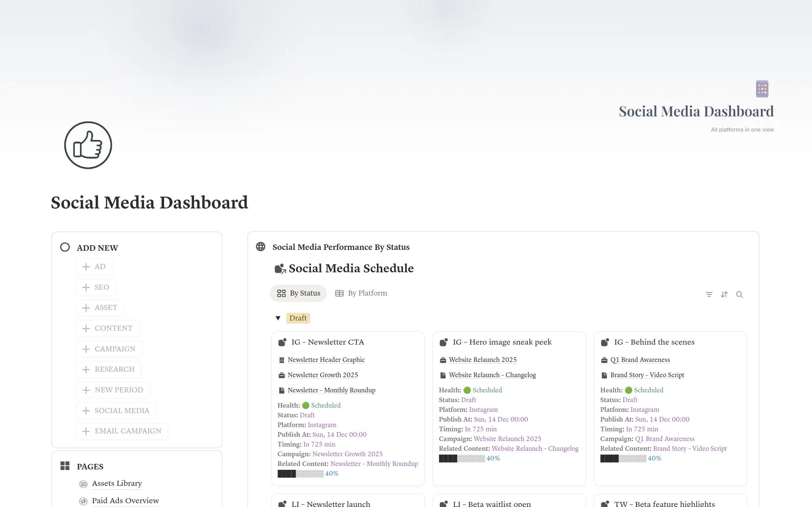Click the Social Media Performance By Status heading
The width and height of the screenshot is (812, 507).
coord(341,247)
